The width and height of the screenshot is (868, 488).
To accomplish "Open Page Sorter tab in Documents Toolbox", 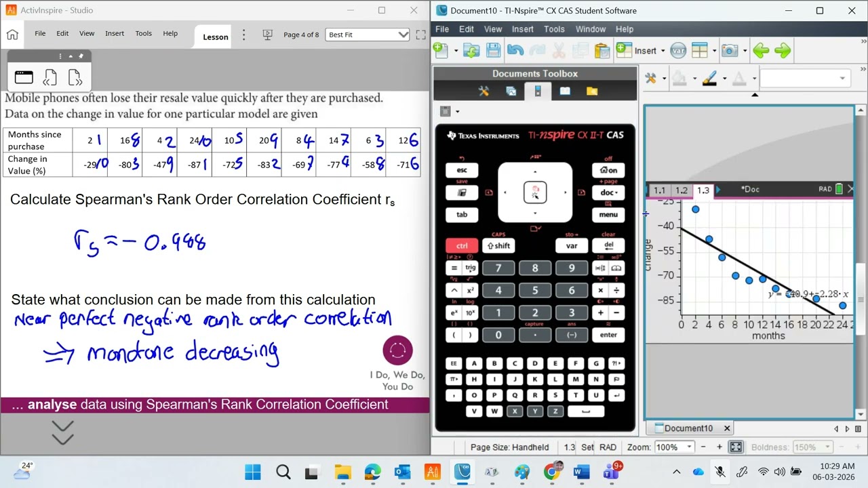I will pos(511,91).
